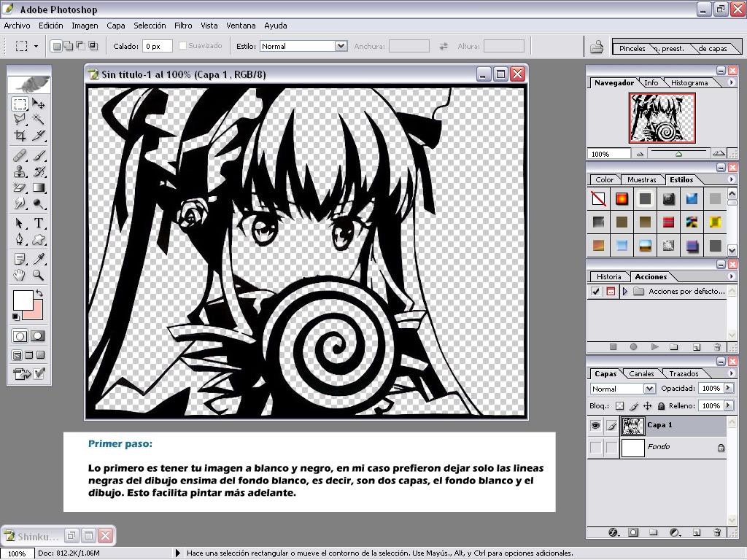Select the Smudge tool

(20, 203)
